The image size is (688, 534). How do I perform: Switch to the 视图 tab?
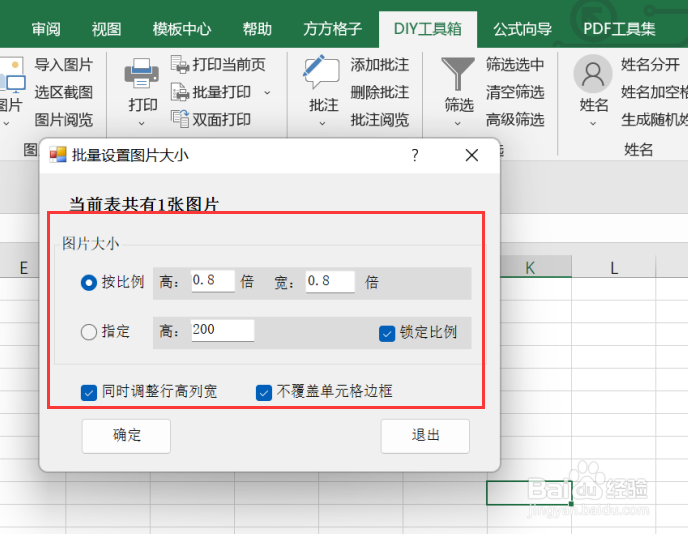[x=106, y=29]
